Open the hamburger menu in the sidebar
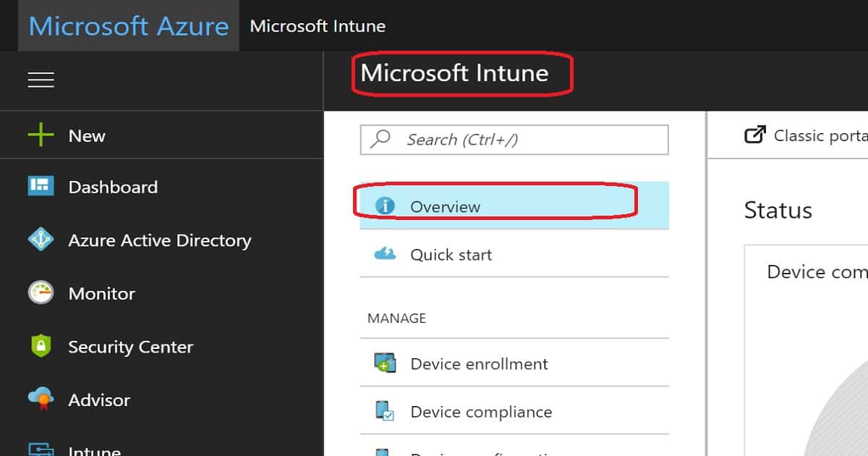The image size is (868, 456). pyautogui.click(x=41, y=80)
